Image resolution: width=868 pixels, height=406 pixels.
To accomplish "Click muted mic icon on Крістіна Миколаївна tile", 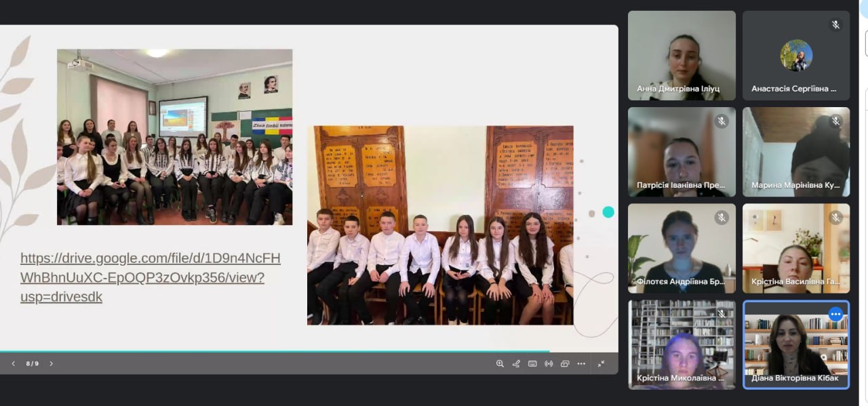I will tap(722, 314).
